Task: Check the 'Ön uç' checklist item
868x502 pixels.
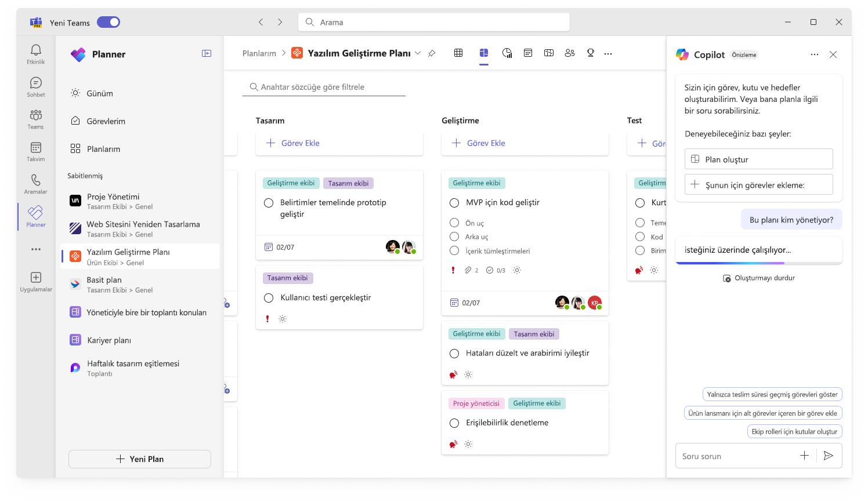Action: (454, 223)
